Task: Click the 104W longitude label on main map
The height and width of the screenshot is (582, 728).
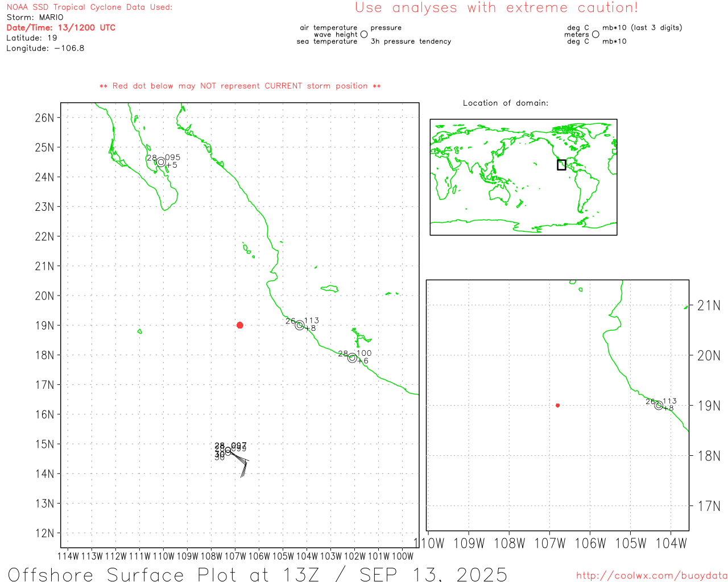Action: coord(307,556)
